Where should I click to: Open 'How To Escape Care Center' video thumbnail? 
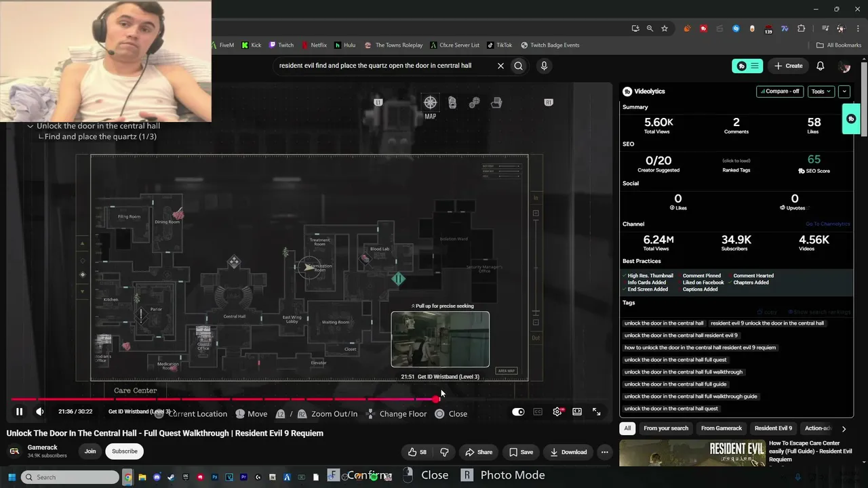(x=692, y=453)
